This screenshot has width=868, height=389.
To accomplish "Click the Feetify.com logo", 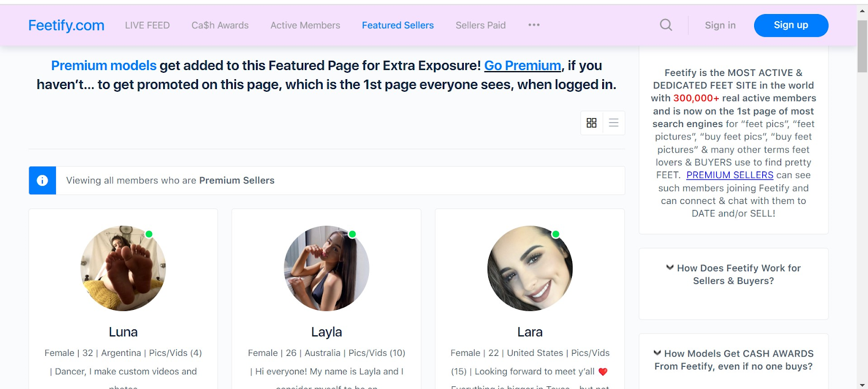I will (x=66, y=25).
